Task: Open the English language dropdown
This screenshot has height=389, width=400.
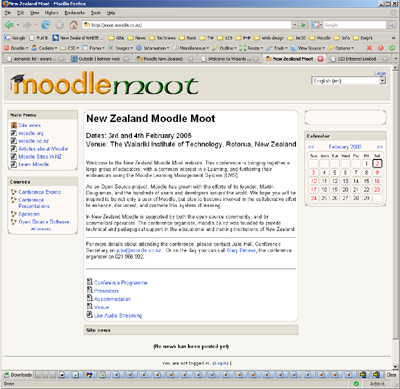Action: coord(349,81)
